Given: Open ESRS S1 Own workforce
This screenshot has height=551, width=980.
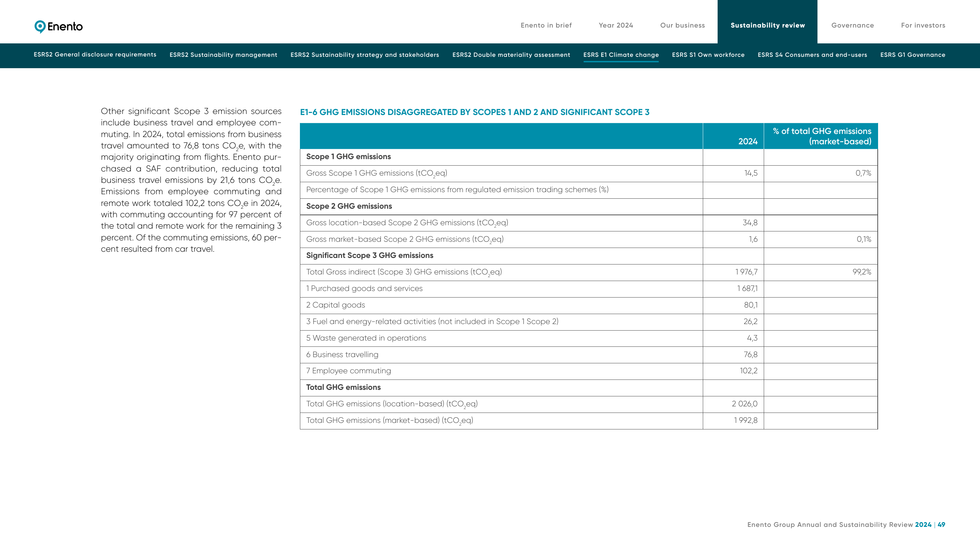Looking at the screenshot, I should coord(708,55).
